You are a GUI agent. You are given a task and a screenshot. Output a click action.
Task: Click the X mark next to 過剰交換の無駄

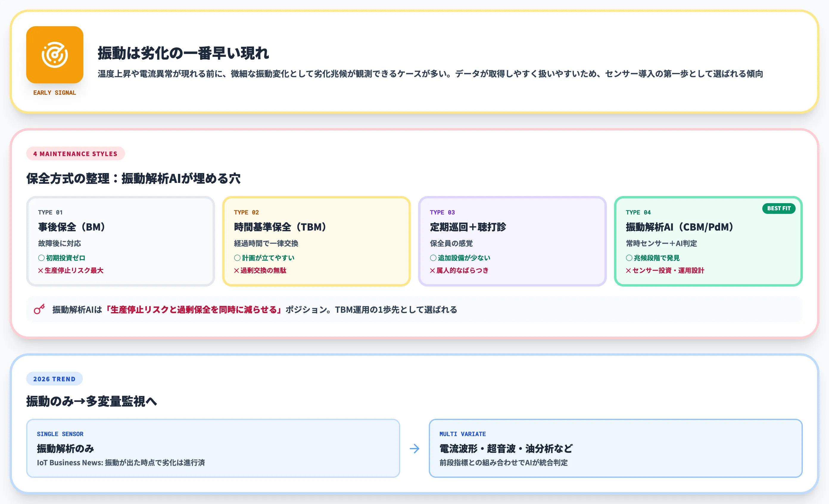click(x=236, y=270)
